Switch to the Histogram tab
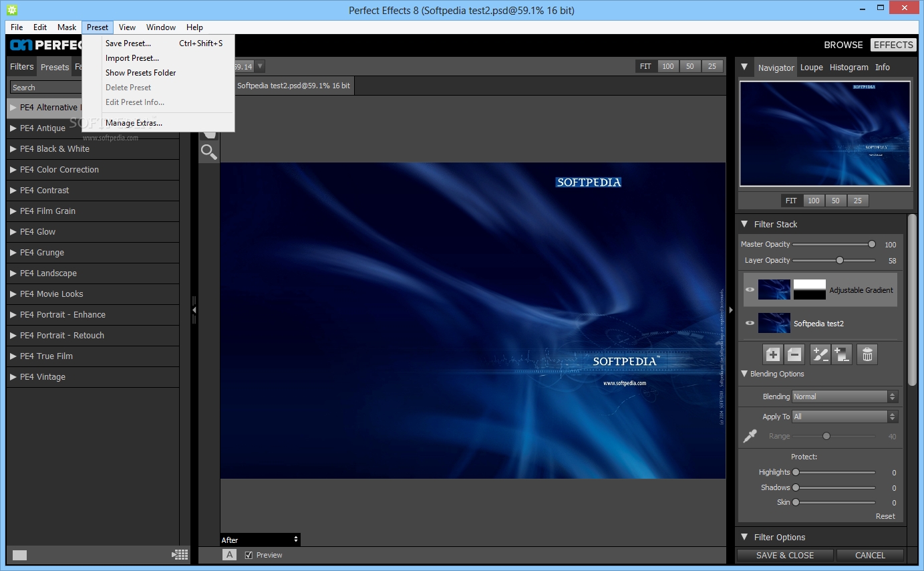Viewport: 924px width, 571px height. (x=849, y=68)
